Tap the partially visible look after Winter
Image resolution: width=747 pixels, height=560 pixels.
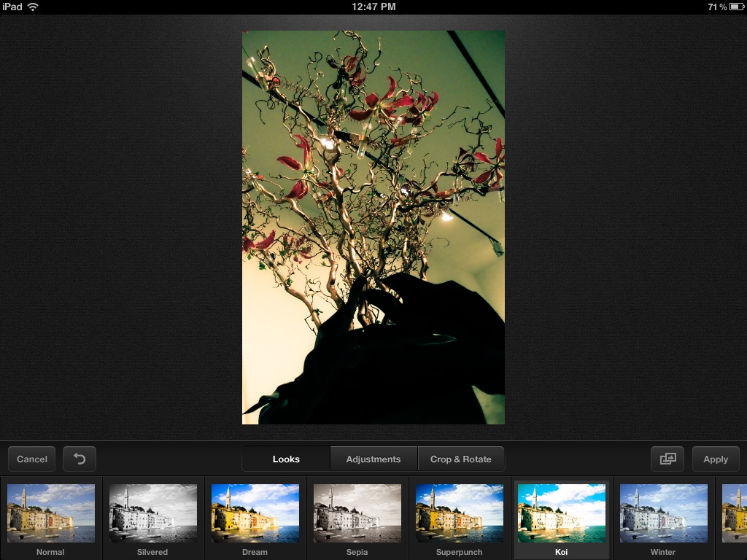[x=734, y=513]
